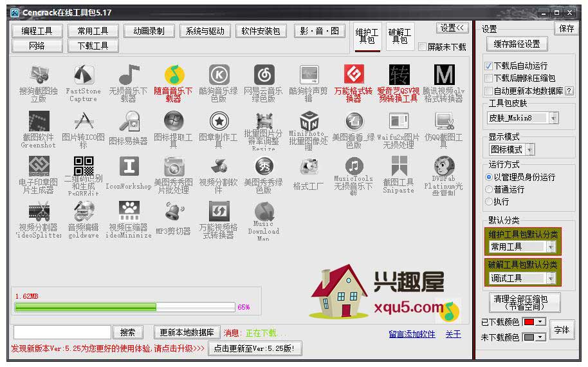Click 搜索 button

(128, 332)
